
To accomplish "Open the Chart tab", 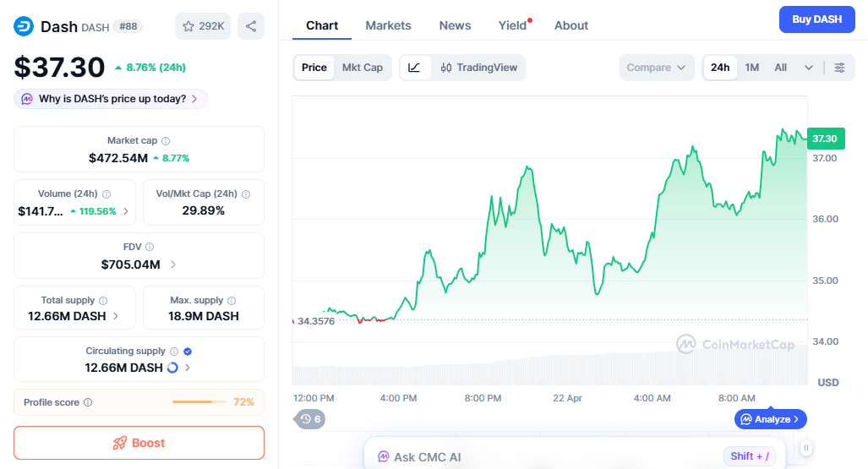I will point(322,25).
